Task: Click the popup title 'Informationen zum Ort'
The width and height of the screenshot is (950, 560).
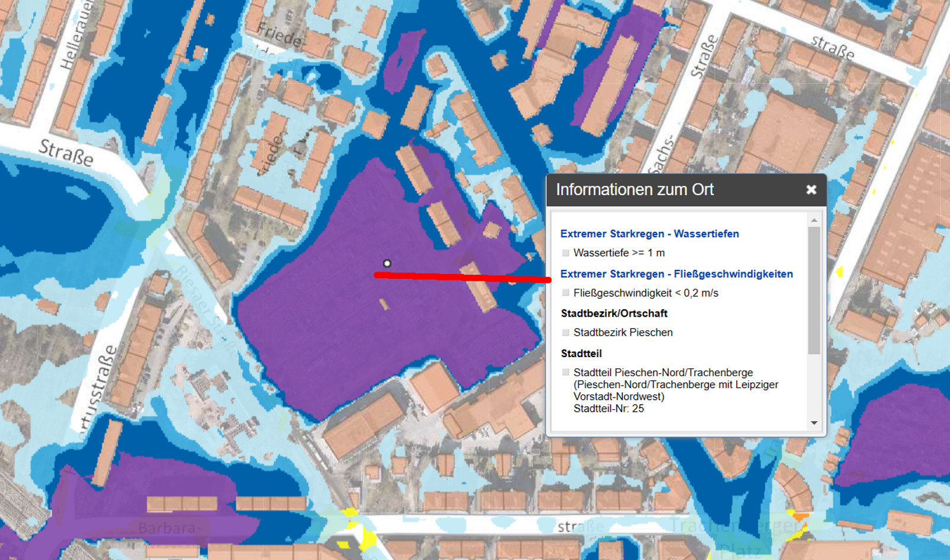Action: point(634,190)
